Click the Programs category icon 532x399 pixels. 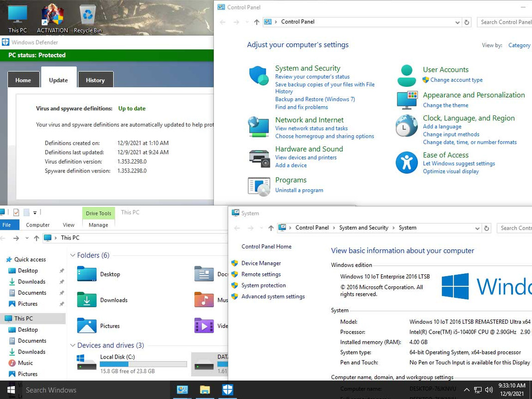point(259,186)
